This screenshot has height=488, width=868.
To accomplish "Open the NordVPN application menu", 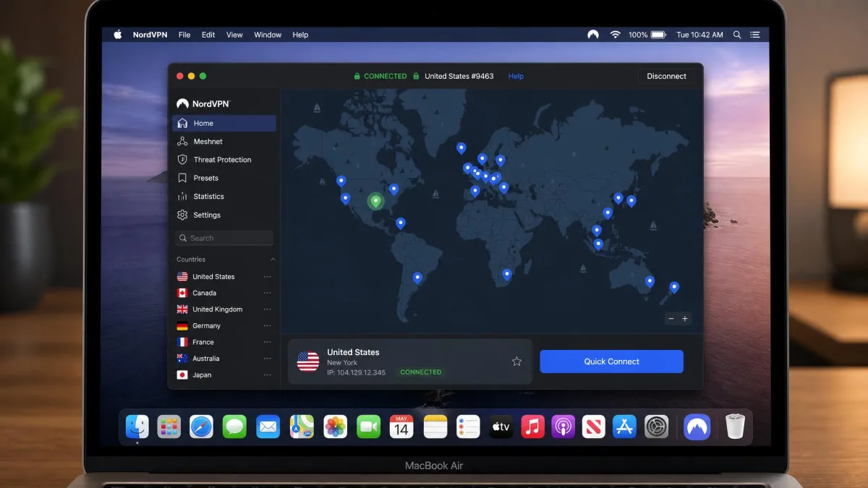I will tap(150, 35).
